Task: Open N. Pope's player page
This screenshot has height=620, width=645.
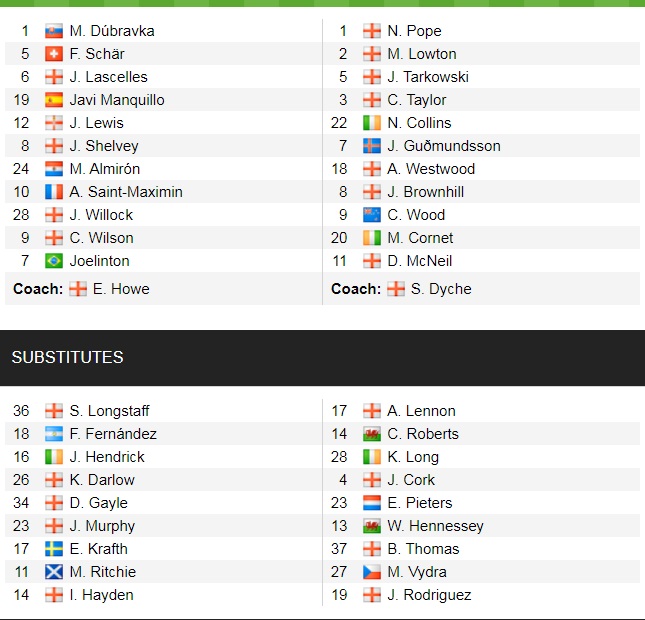Action: coord(414,31)
